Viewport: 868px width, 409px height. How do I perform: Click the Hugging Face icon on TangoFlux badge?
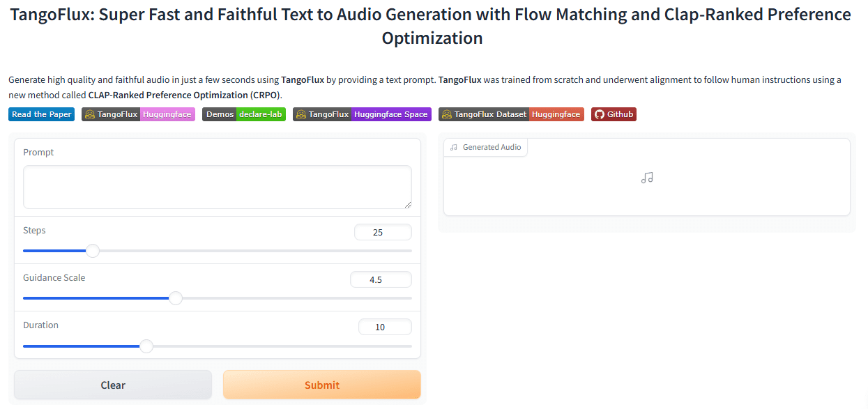(90, 114)
